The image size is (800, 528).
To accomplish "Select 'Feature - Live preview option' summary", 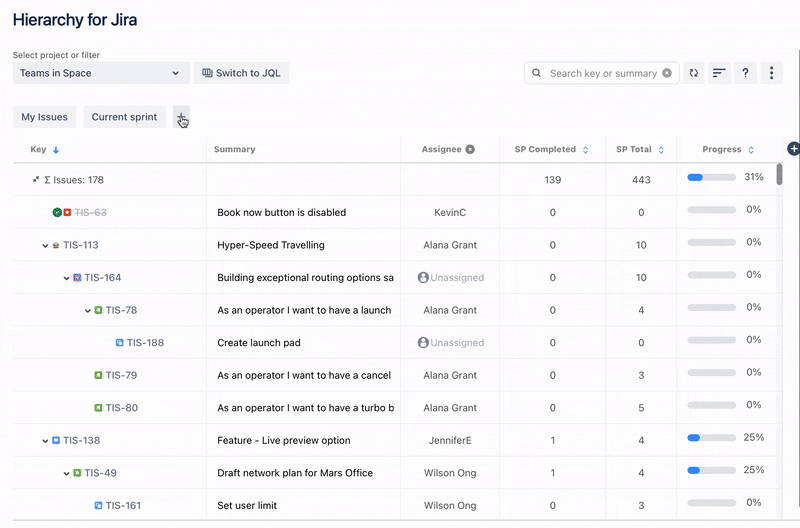I will [284, 440].
